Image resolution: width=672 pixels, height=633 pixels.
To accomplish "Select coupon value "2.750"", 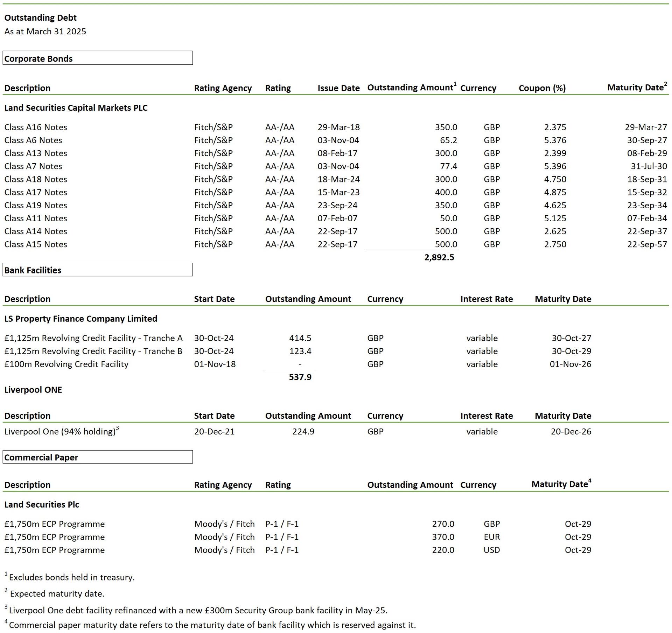I will 555,244.
